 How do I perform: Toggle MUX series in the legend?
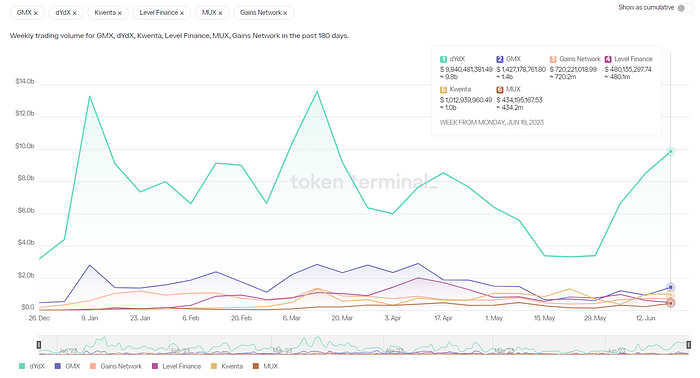click(266, 366)
